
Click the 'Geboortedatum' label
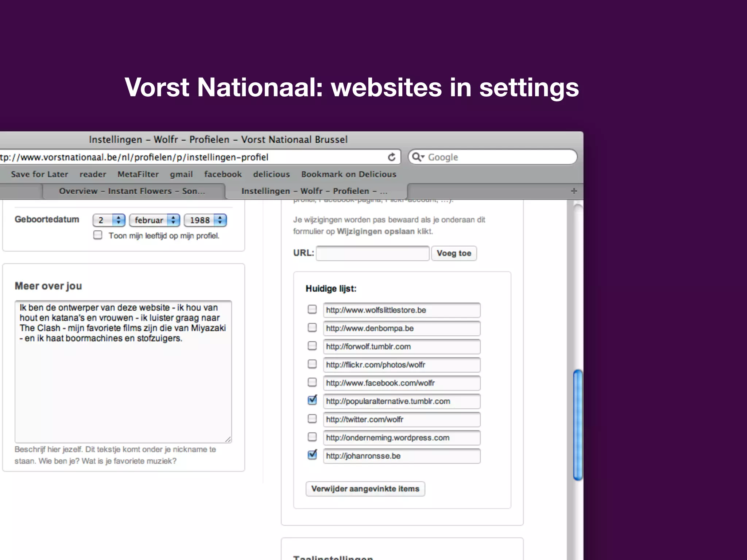(47, 219)
